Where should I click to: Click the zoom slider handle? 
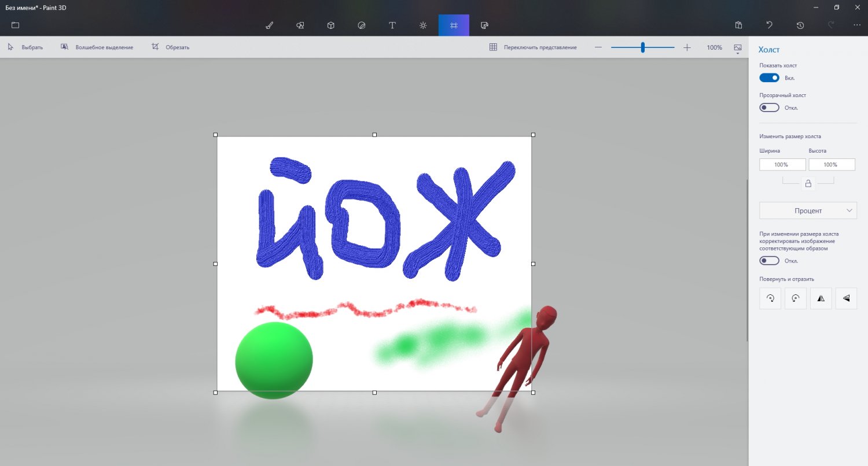[643, 47]
